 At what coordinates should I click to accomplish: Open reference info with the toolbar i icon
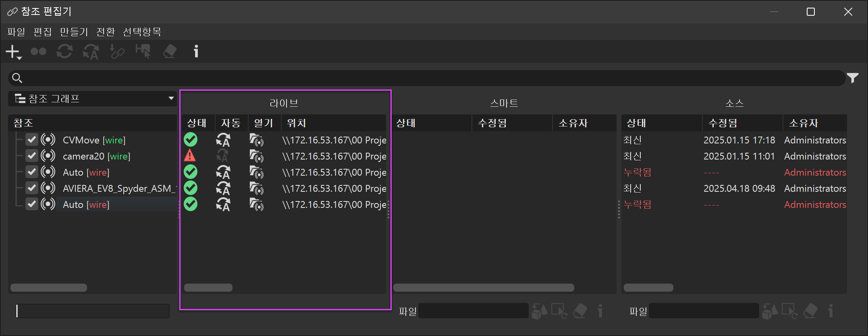pos(196,52)
